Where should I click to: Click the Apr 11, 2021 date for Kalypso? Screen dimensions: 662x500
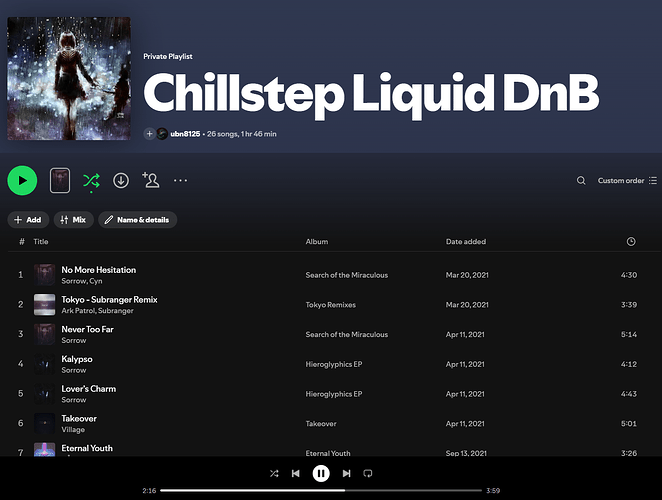[x=465, y=364]
